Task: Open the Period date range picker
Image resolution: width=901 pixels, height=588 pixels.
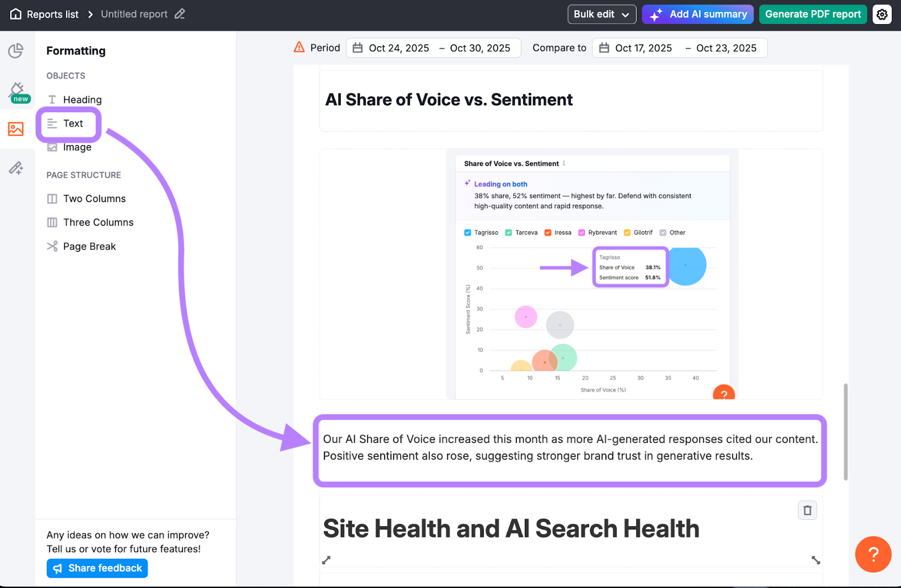Action: click(x=432, y=48)
